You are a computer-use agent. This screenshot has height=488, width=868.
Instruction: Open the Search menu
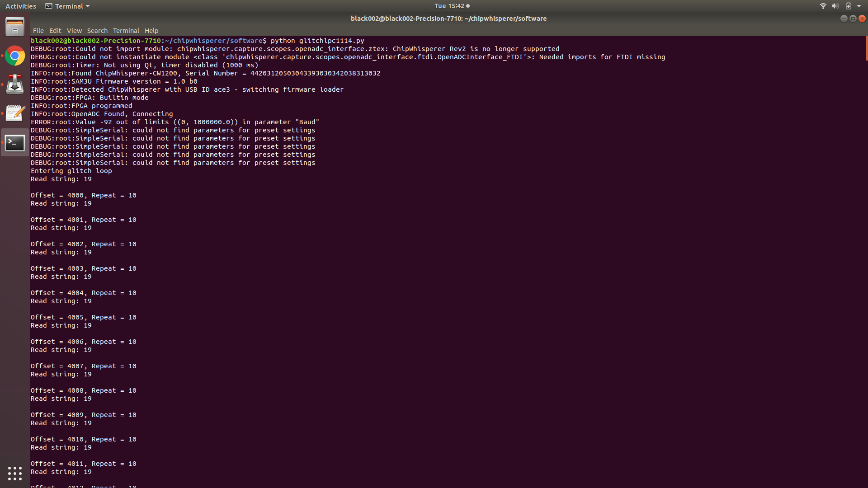pyautogui.click(x=97, y=31)
